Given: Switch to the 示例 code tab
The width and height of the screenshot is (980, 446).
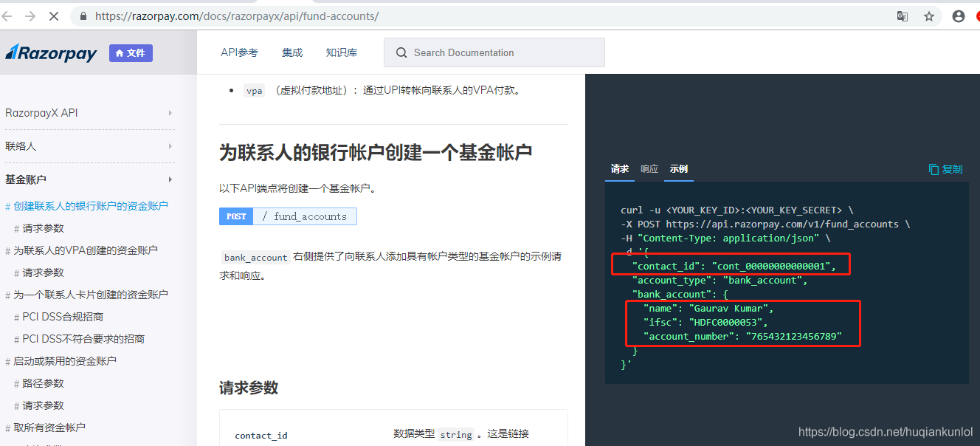Looking at the screenshot, I should tap(679, 169).
